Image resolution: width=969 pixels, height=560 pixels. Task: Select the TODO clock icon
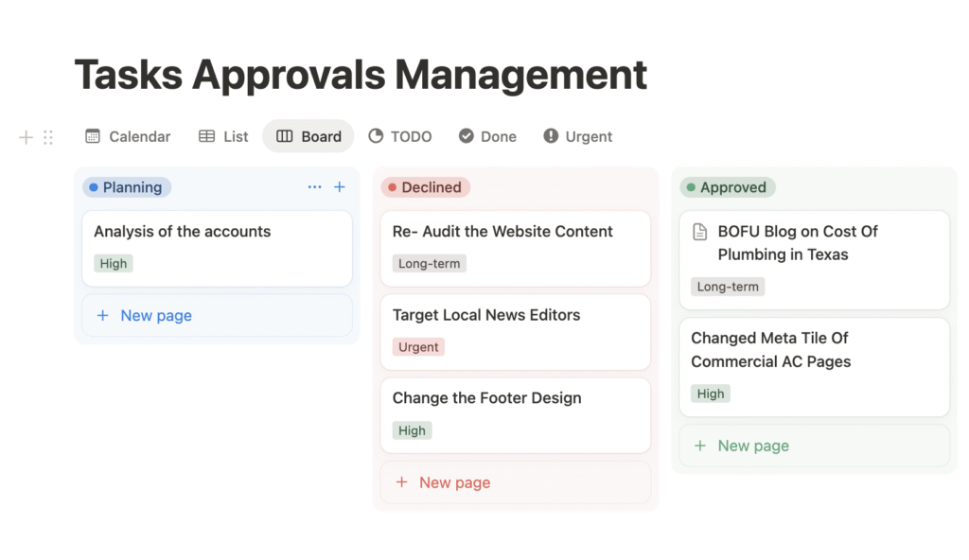tap(374, 135)
